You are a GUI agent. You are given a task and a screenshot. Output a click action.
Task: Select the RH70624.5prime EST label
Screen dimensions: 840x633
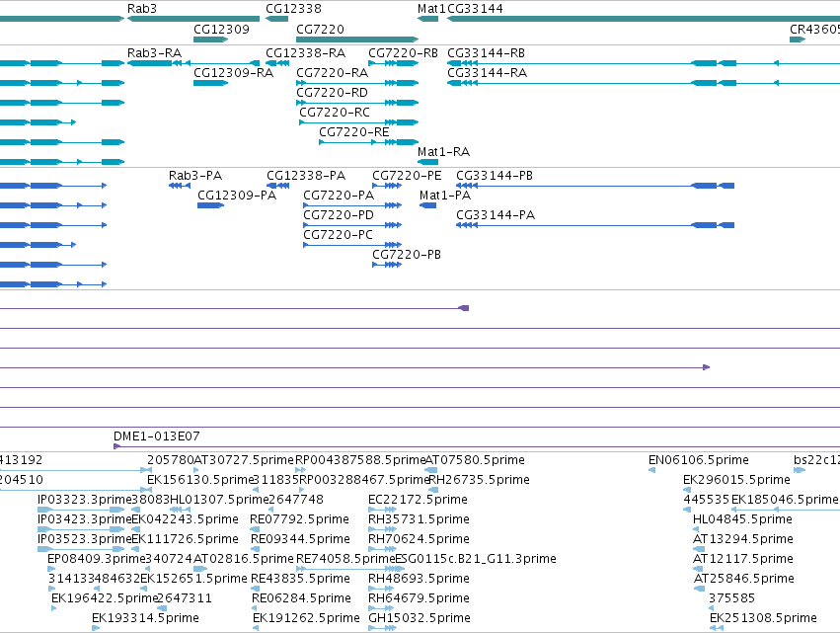[419, 538]
